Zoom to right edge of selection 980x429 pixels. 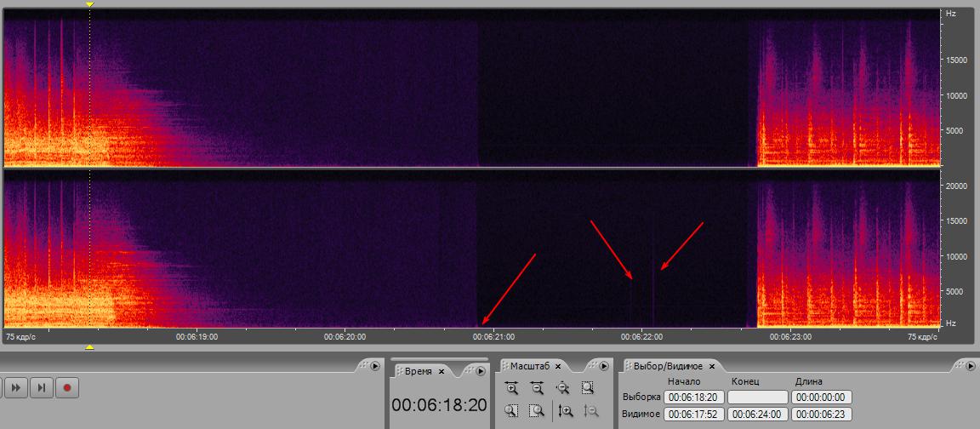[537, 411]
